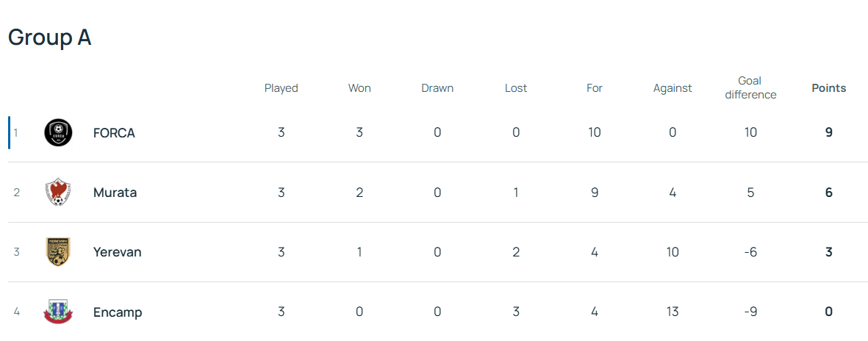Click the Drawn column header

(437, 88)
